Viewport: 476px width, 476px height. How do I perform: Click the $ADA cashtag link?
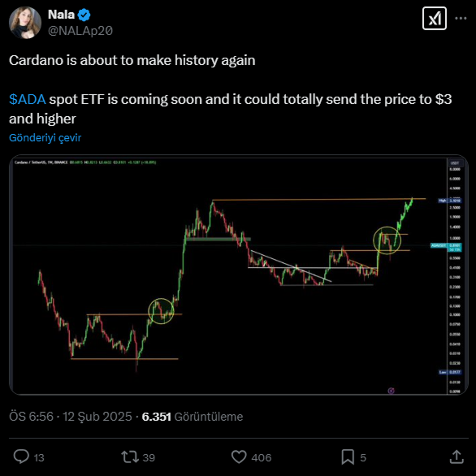28,99
